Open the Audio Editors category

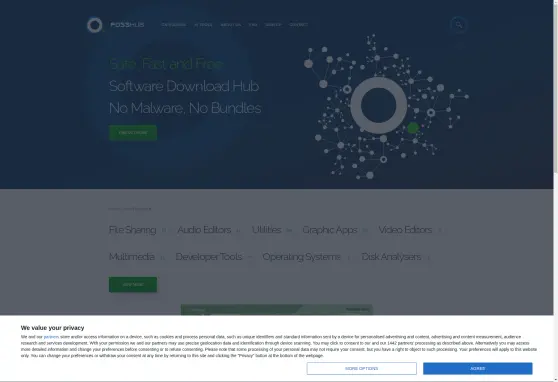(x=204, y=230)
